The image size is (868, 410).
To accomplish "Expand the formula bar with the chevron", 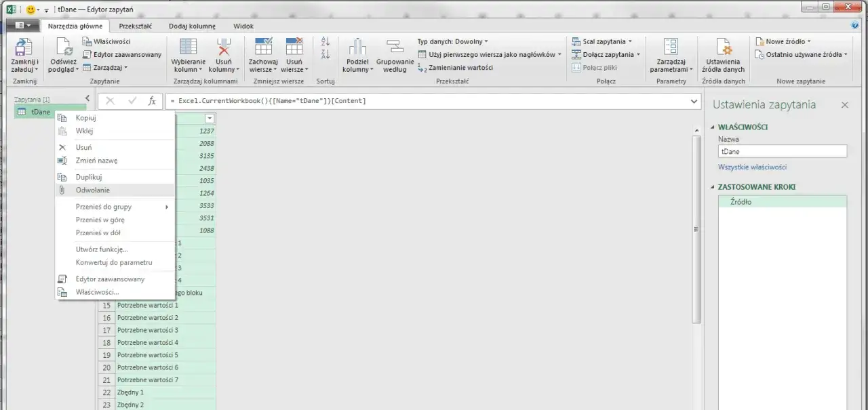I will coord(694,101).
